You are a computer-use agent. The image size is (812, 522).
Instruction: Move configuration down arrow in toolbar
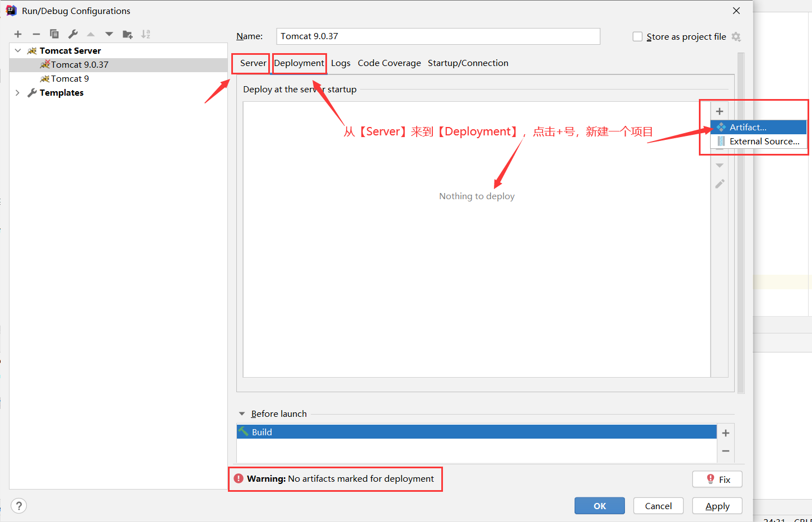coord(109,34)
